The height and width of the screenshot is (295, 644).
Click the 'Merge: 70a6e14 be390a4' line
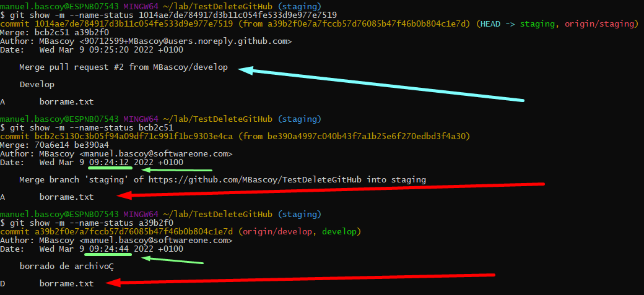[57, 145]
